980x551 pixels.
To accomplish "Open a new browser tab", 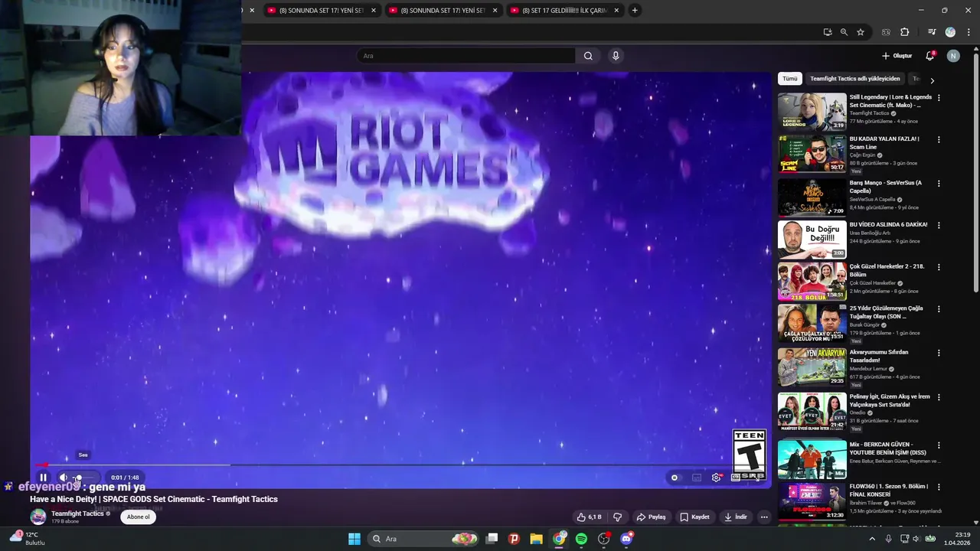I will pos(635,11).
